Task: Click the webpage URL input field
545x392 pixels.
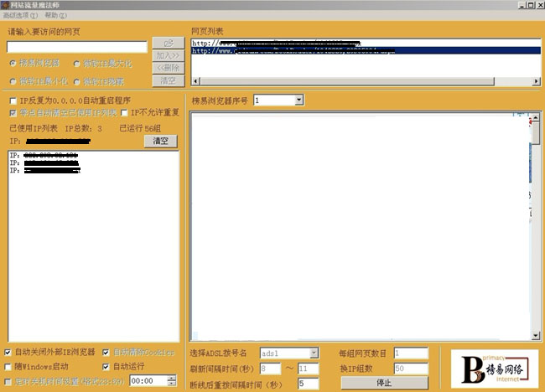Action: click(77, 48)
